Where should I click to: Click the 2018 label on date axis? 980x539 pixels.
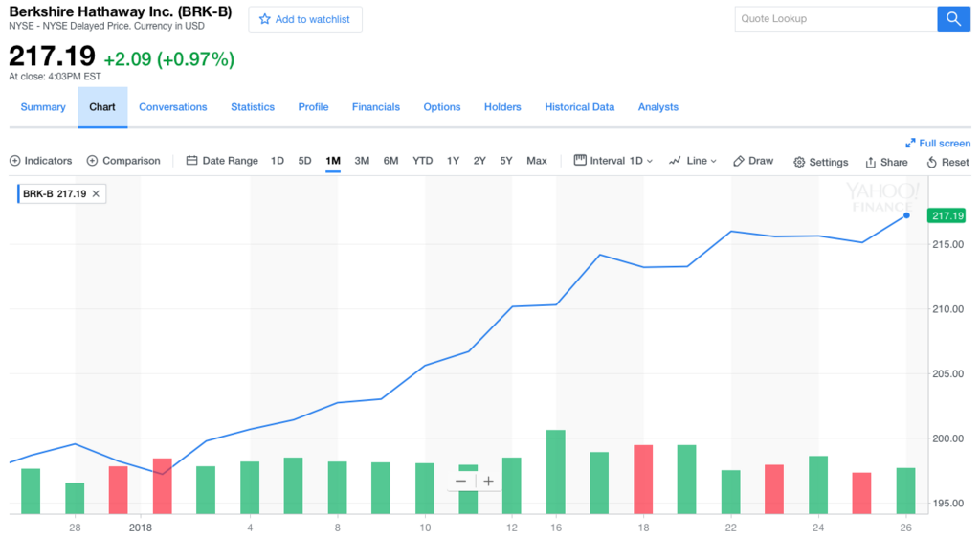pos(141,528)
